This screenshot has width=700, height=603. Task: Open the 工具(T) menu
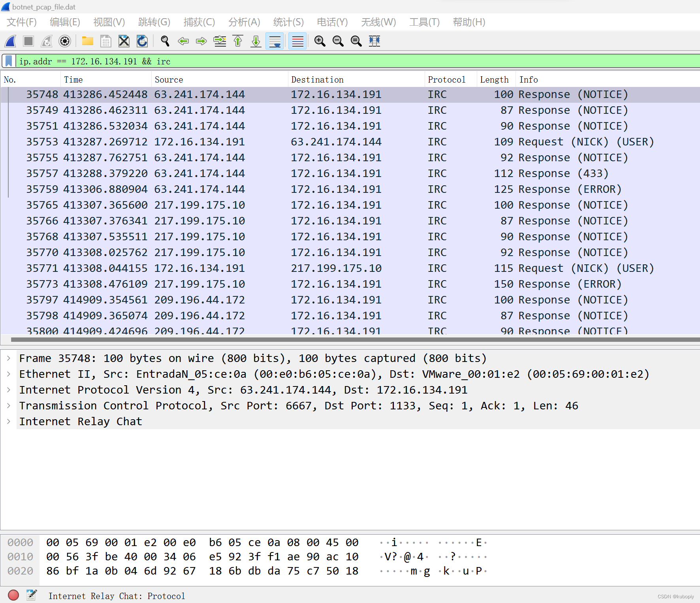tap(424, 22)
